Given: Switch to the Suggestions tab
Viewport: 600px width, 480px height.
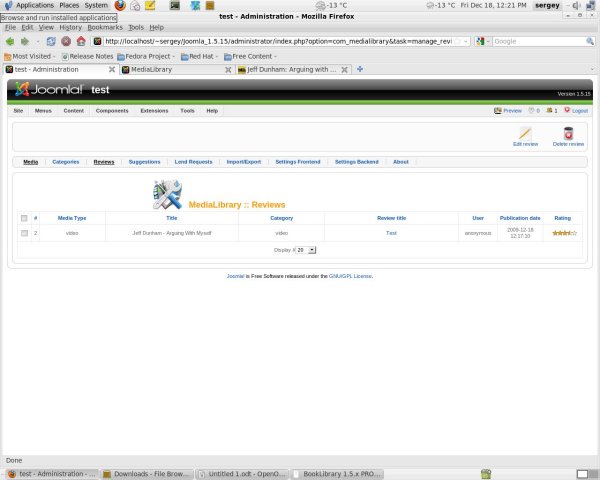Looking at the screenshot, I should [144, 162].
